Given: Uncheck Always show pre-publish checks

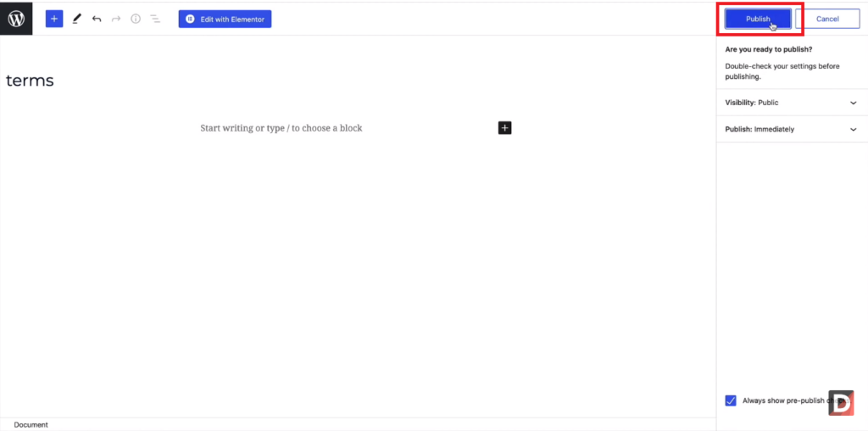Looking at the screenshot, I should pyautogui.click(x=731, y=400).
